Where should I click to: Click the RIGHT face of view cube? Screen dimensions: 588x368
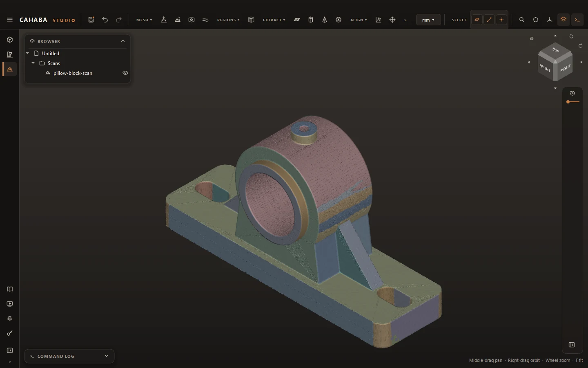(x=565, y=68)
